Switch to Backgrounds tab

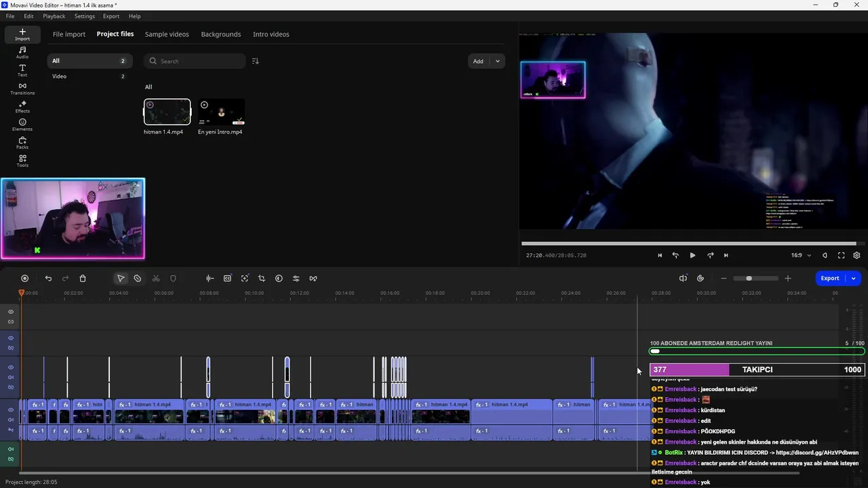pos(221,34)
